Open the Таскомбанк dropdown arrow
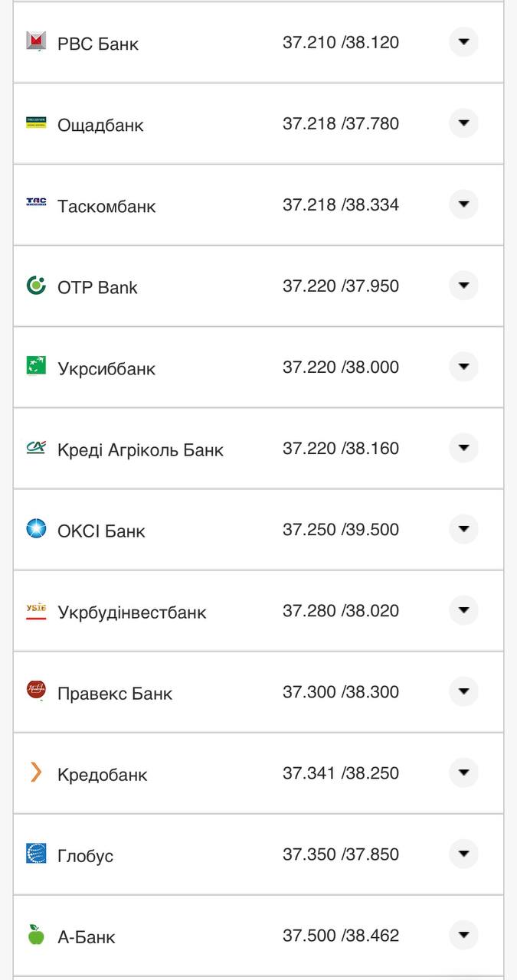Viewport: 517px width, 980px height. click(x=463, y=204)
